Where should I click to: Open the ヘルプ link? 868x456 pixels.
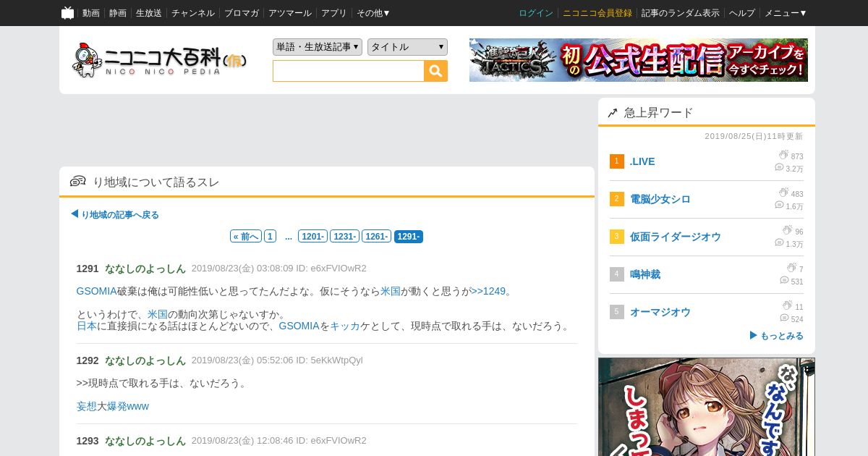click(x=742, y=13)
